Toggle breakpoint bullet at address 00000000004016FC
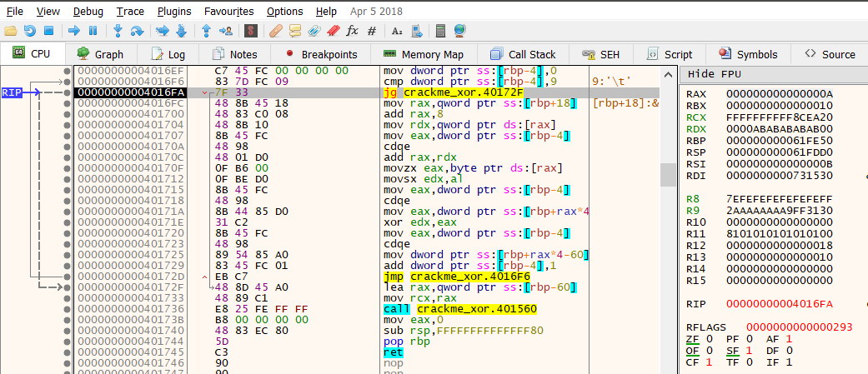Viewport: 868px width, 374px height. point(68,102)
